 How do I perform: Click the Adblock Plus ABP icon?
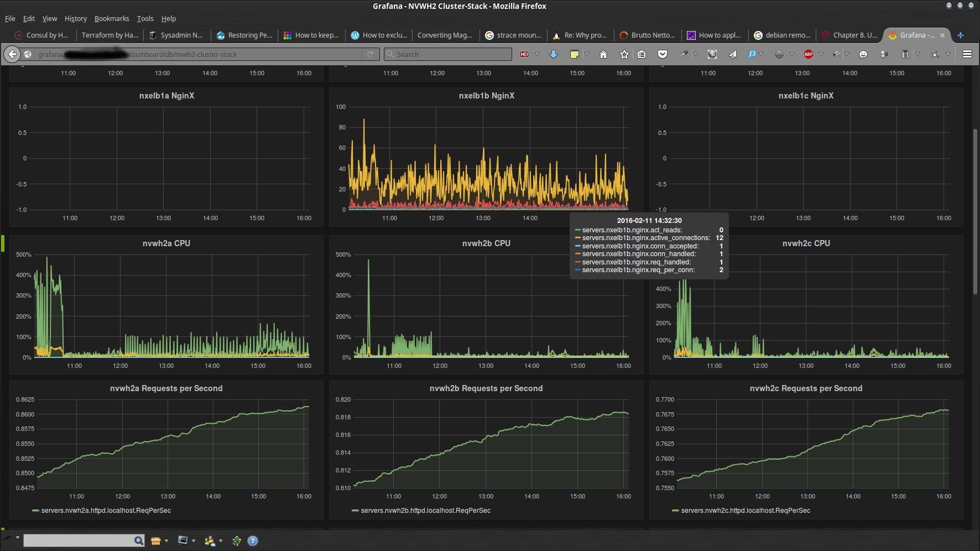[x=809, y=54]
